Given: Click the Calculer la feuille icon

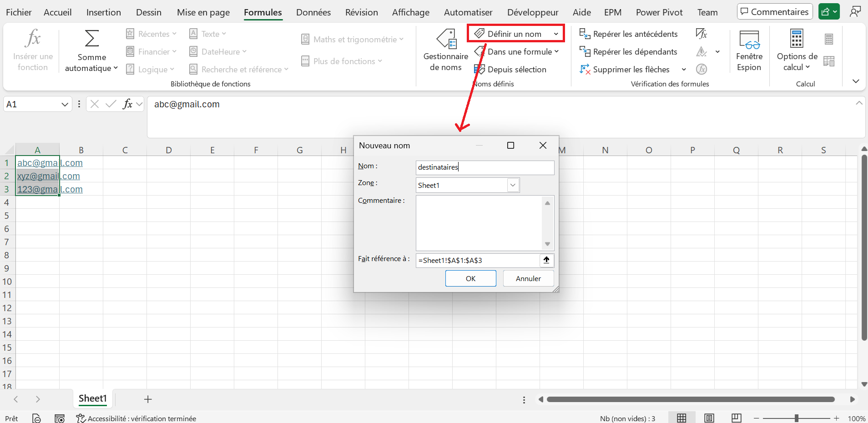Looking at the screenshot, I should point(829,61).
